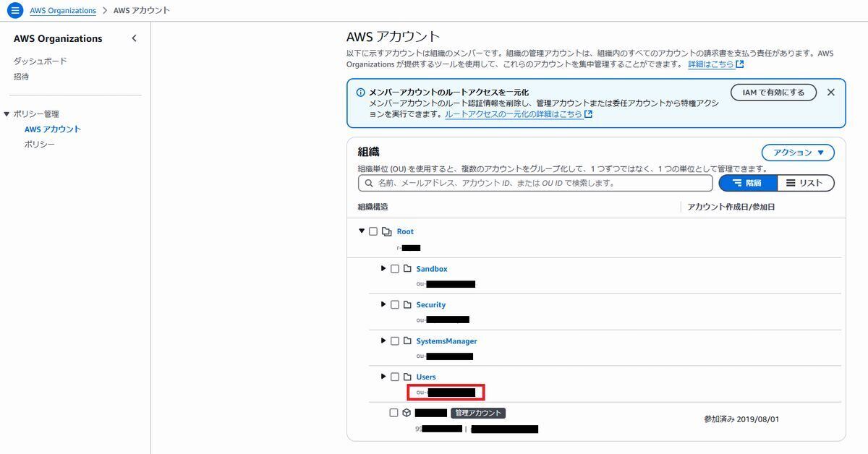This screenshot has height=454, width=868.
Task: Check the Users OU checkbox
Action: point(395,377)
